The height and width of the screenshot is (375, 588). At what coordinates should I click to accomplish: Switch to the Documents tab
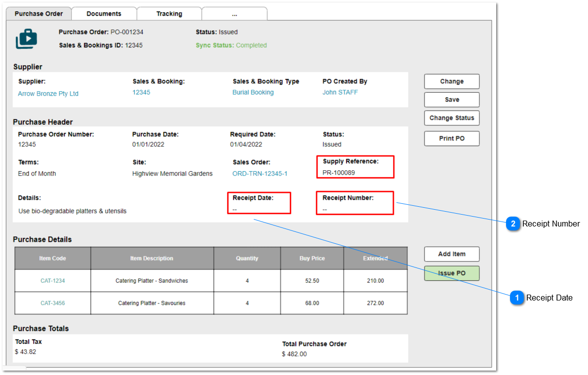coord(104,14)
